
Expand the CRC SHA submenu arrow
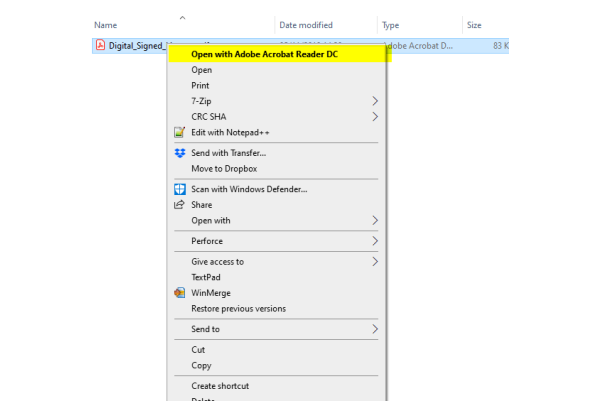click(375, 116)
